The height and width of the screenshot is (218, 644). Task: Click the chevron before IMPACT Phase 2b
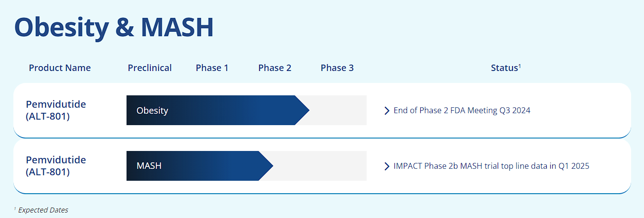(387, 166)
